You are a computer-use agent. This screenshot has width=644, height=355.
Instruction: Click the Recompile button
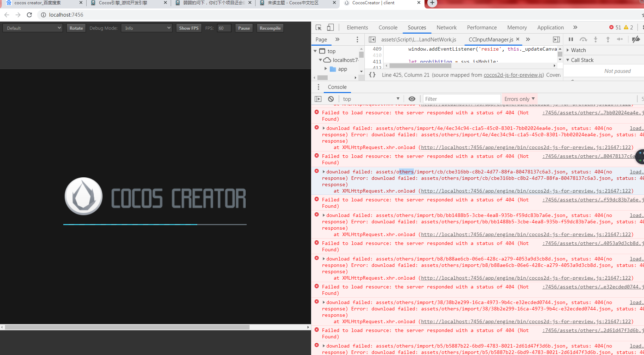270,28
